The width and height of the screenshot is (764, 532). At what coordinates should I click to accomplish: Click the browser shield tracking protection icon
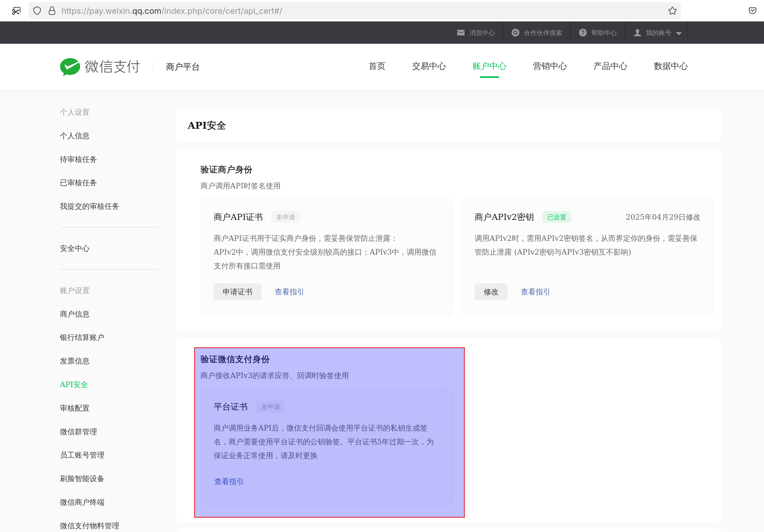(37, 11)
